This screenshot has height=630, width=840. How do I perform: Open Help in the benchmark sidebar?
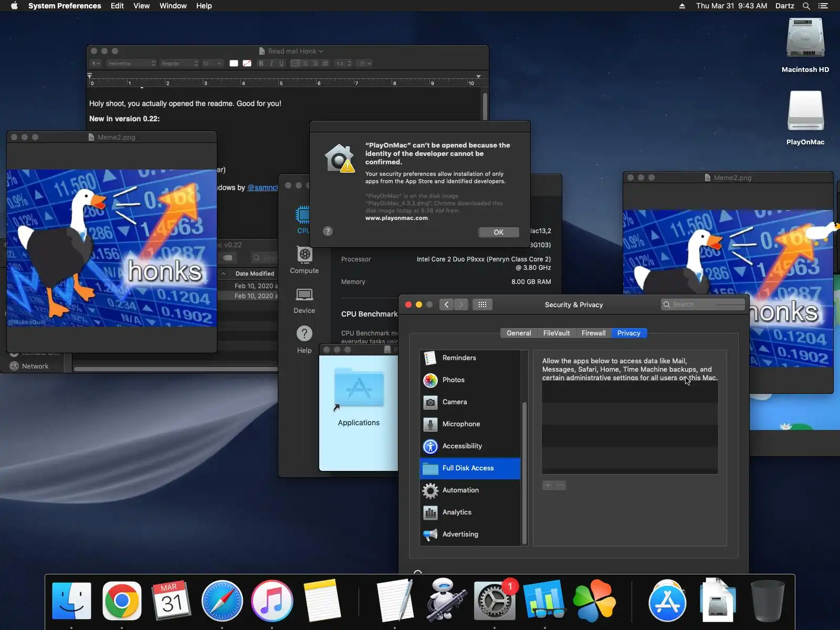click(x=304, y=340)
